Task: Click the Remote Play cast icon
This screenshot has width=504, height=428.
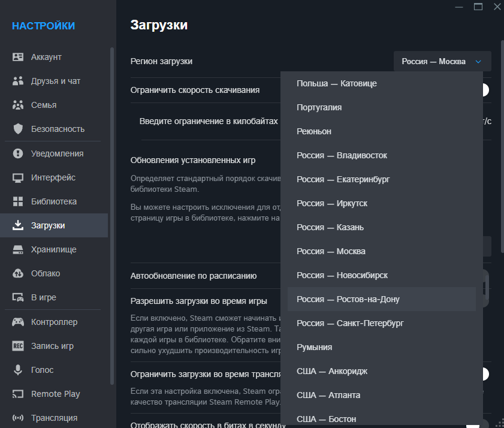Action: coord(18,394)
